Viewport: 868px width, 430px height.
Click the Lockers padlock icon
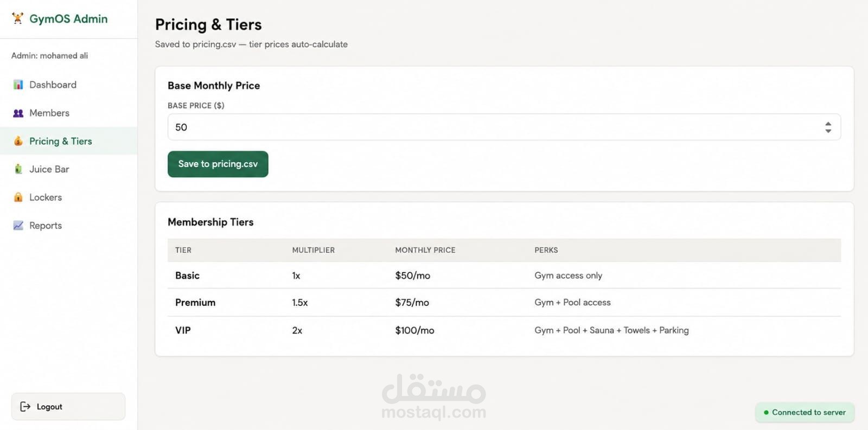pyautogui.click(x=18, y=197)
